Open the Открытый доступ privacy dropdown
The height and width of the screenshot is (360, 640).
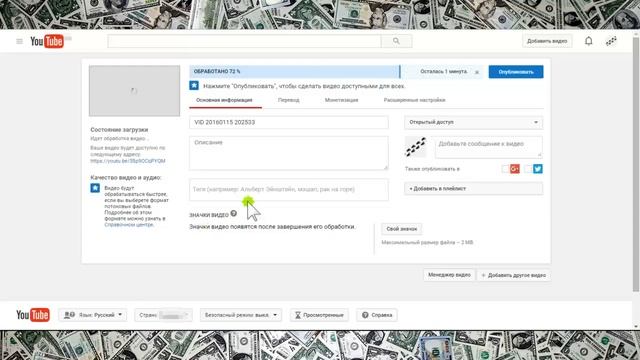tap(473, 122)
